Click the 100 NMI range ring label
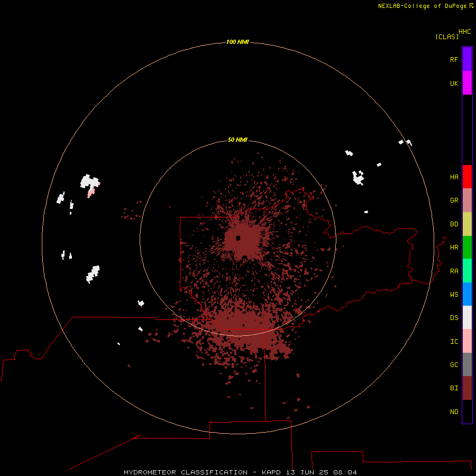Image resolution: width=476 pixels, height=476 pixels. click(237, 42)
